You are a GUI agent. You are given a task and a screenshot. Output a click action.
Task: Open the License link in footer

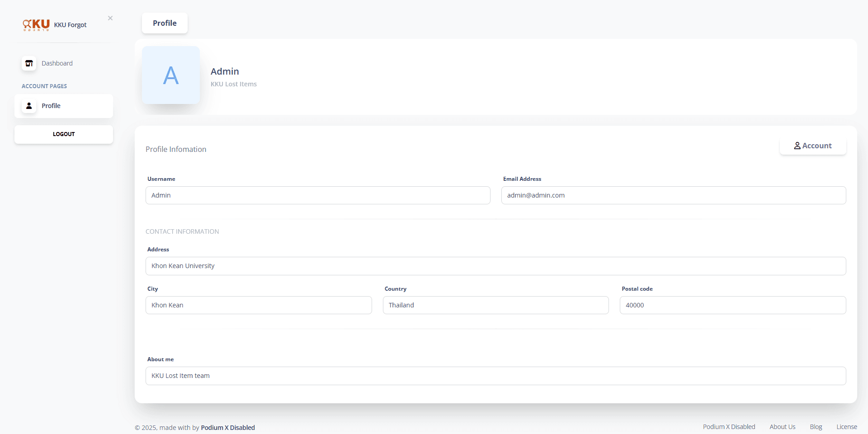point(846,427)
